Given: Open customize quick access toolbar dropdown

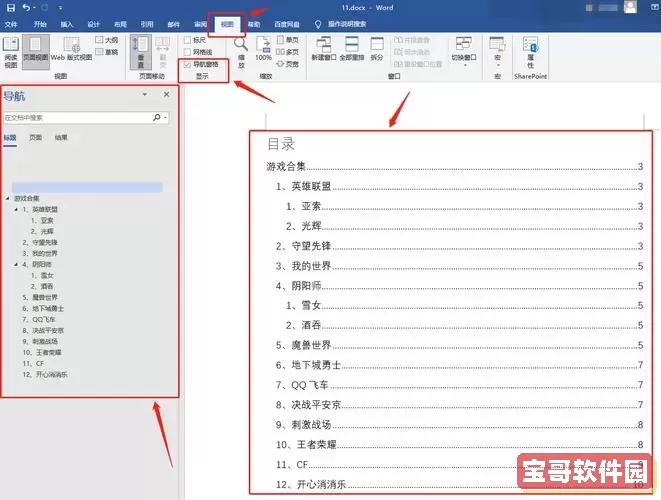Looking at the screenshot, I should (x=60, y=8).
